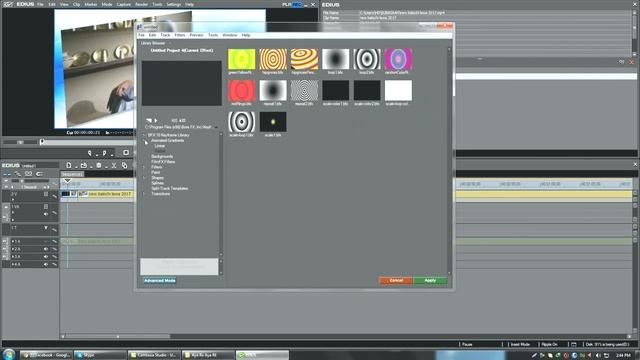Viewport: 640px width, 360px height.
Task: Click the Copy icon in timeline toolbar
Action: pyautogui.click(x=124, y=165)
